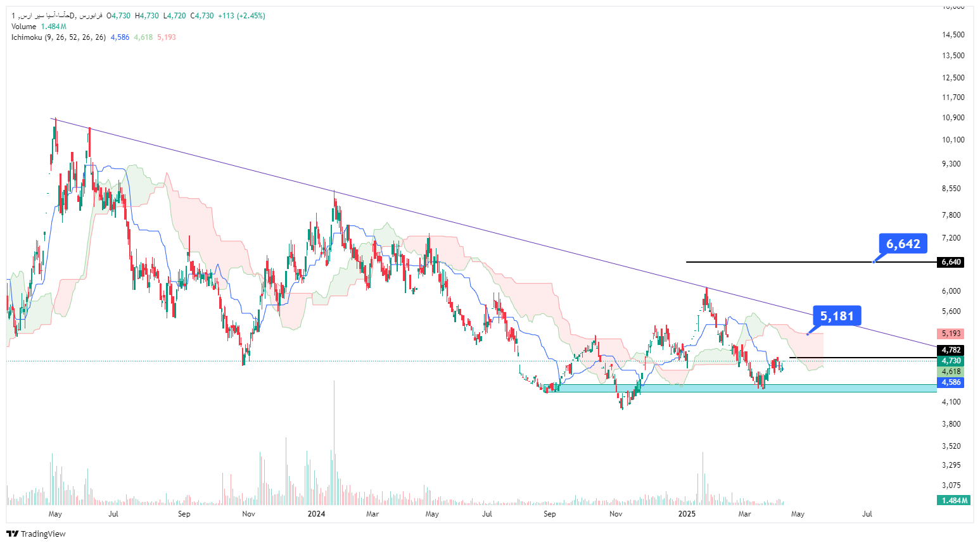Click the 2025 label on the time axis

tap(687, 514)
